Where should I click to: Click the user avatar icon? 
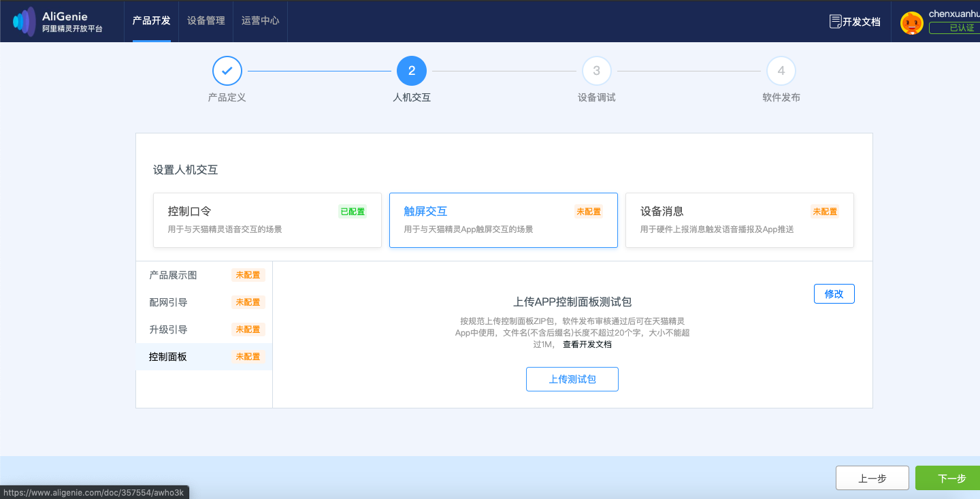click(912, 22)
